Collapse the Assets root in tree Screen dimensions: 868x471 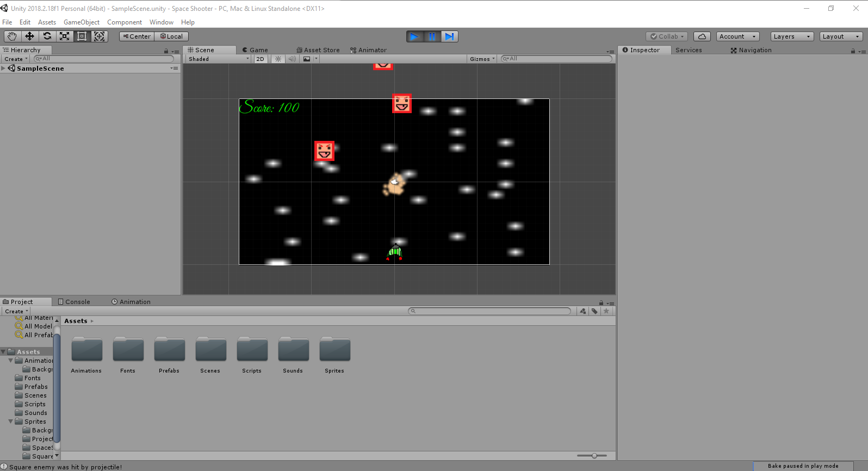tap(3, 352)
